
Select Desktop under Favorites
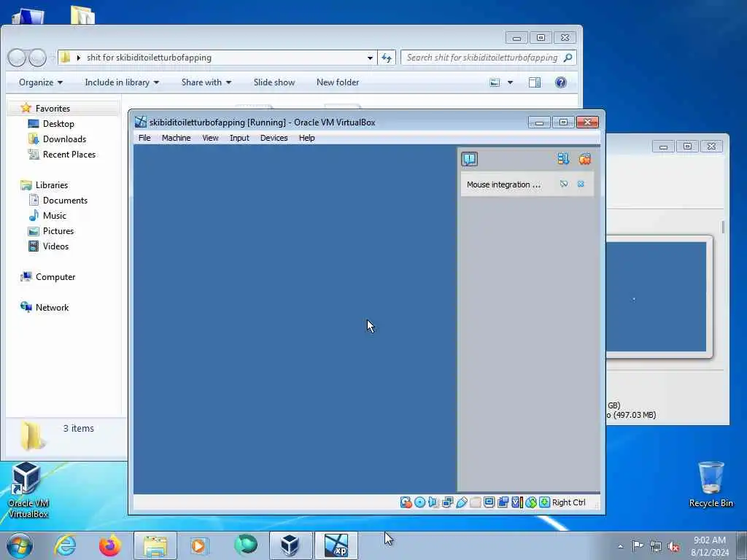click(58, 124)
